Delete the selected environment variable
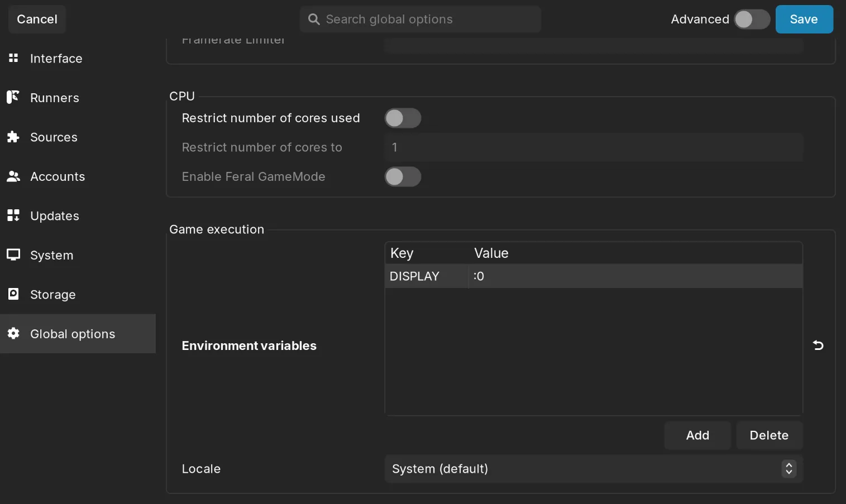This screenshot has width=846, height=504. 769,435
